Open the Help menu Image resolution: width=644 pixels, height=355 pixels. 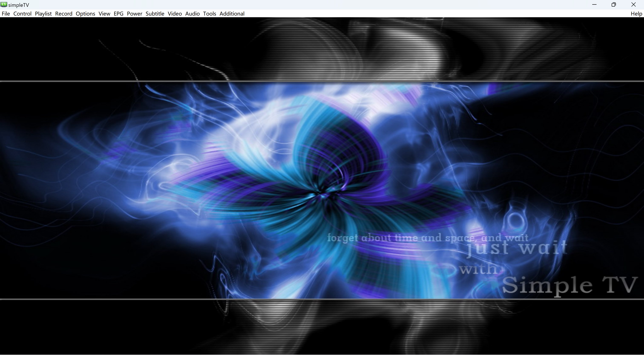pos(636,14)
